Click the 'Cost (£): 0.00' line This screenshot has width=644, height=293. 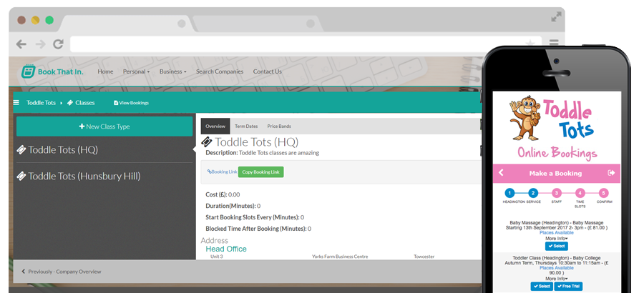click(x=223, y=194)
